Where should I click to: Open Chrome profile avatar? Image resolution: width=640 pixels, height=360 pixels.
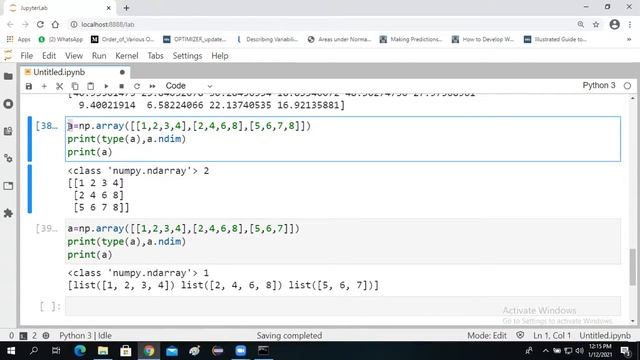coord(614,24)
